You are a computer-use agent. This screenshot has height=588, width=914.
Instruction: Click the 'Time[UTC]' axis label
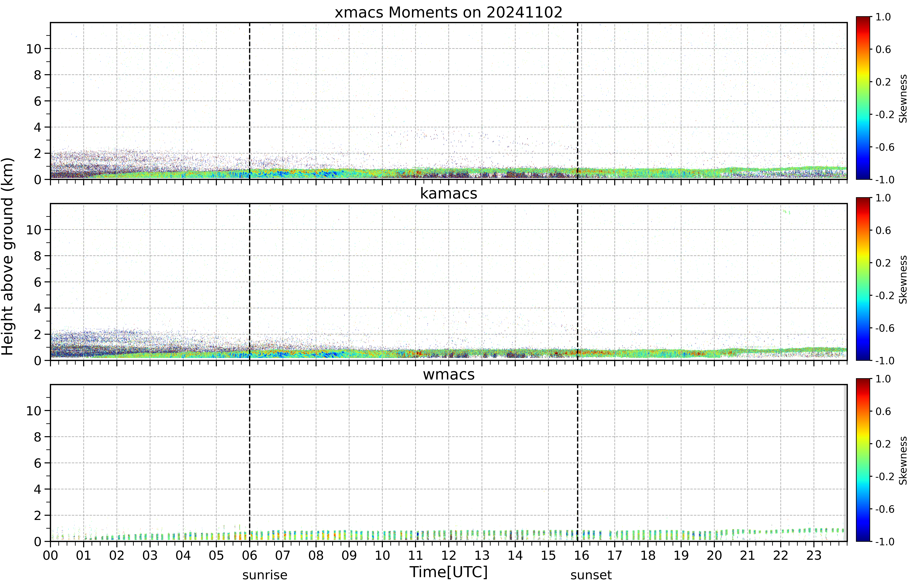pos(448,572)
